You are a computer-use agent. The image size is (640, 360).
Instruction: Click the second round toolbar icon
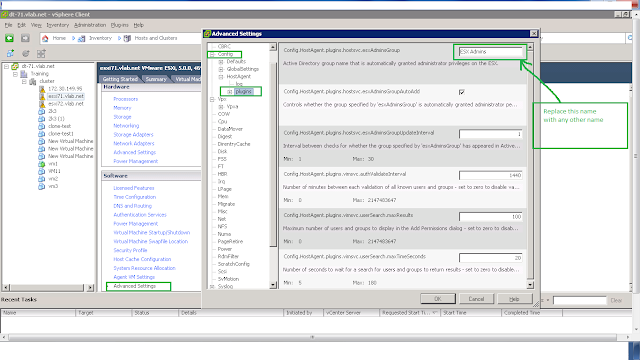pos(26,53)
